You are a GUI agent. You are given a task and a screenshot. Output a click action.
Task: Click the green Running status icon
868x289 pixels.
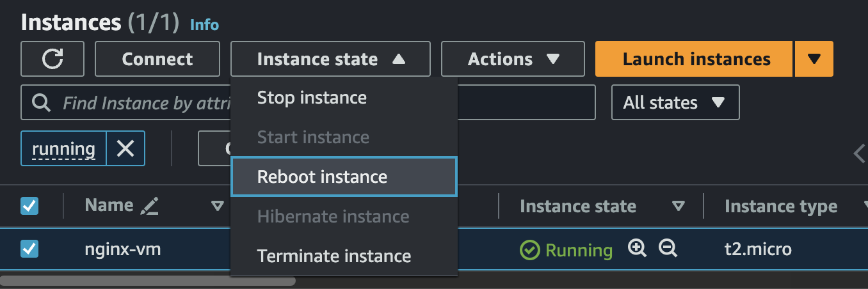coord(529,249)
